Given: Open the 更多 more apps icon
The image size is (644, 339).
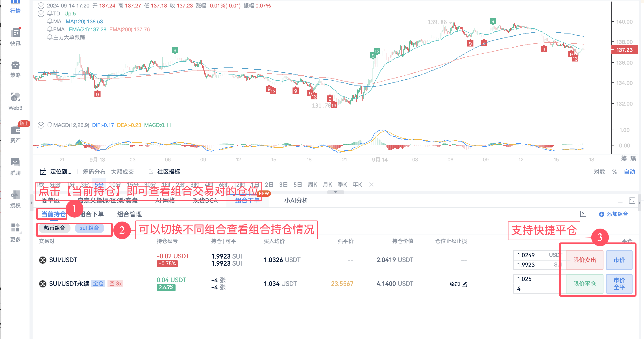Looking at the screenshot, I should [x=15, y=228].
